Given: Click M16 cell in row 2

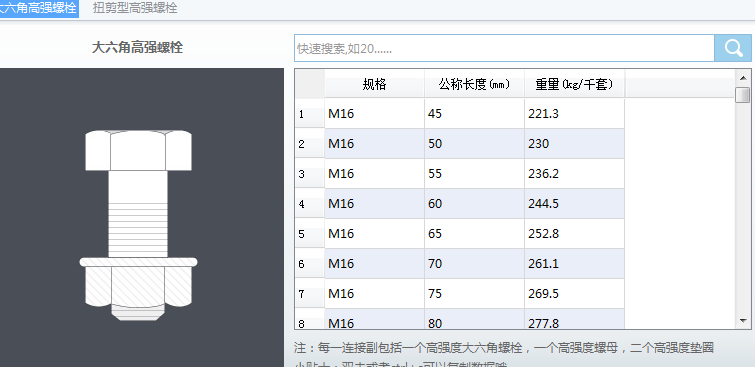Looking at the screenshot, I should coord(375,144).
